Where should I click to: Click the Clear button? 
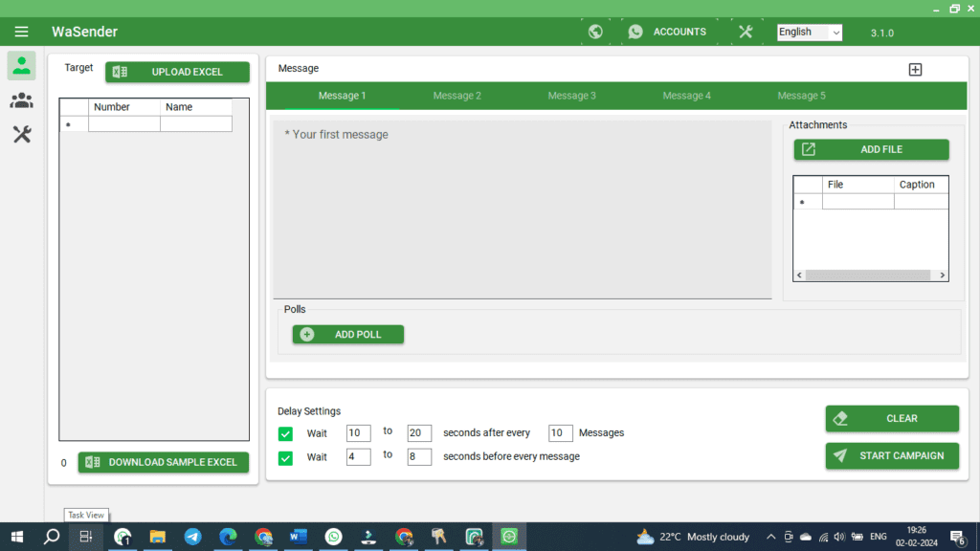click(x=892, y=419)
